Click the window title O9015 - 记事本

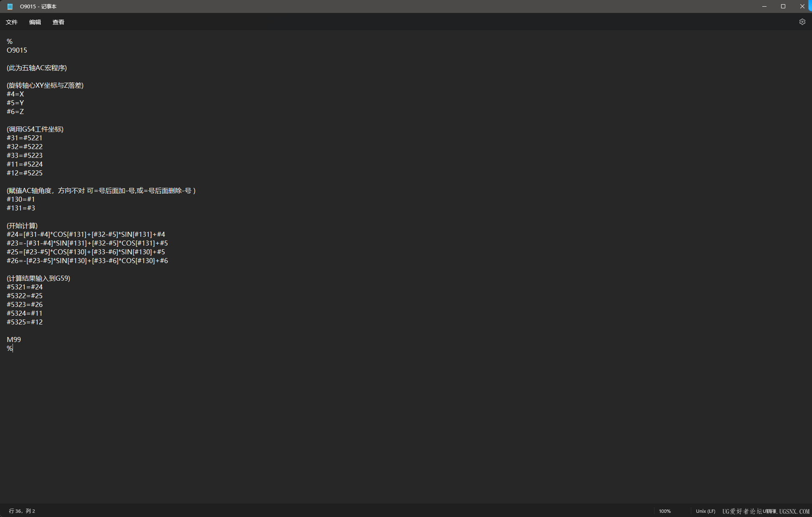pos(38,6)
